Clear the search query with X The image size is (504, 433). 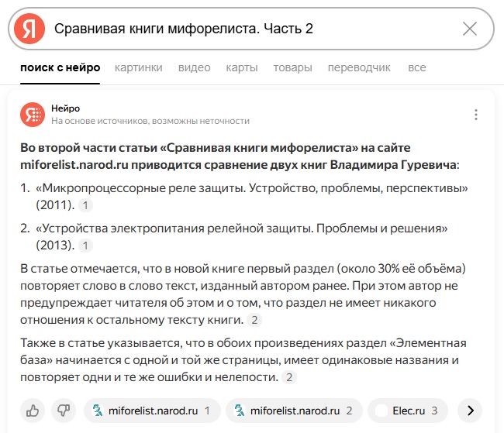470,29
